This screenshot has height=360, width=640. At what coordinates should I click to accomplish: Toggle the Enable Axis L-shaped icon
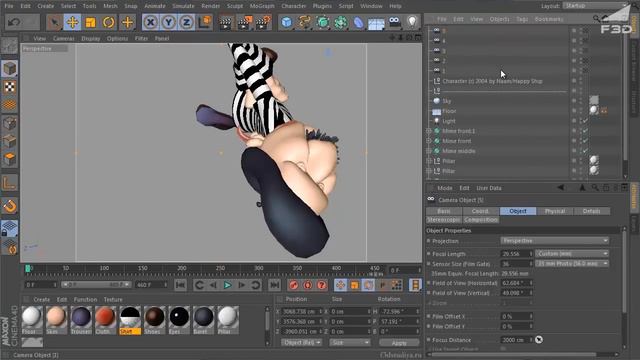tap(9, 182)
